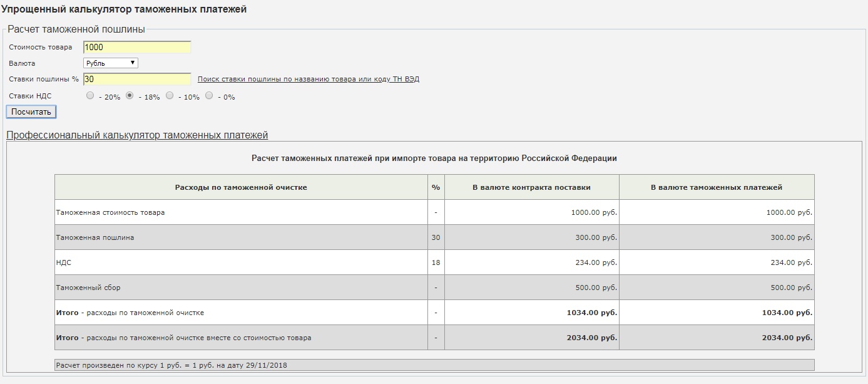Select the Таможенная стоимость товара row label
Screen dimensions: 868x384
point(110,212)
